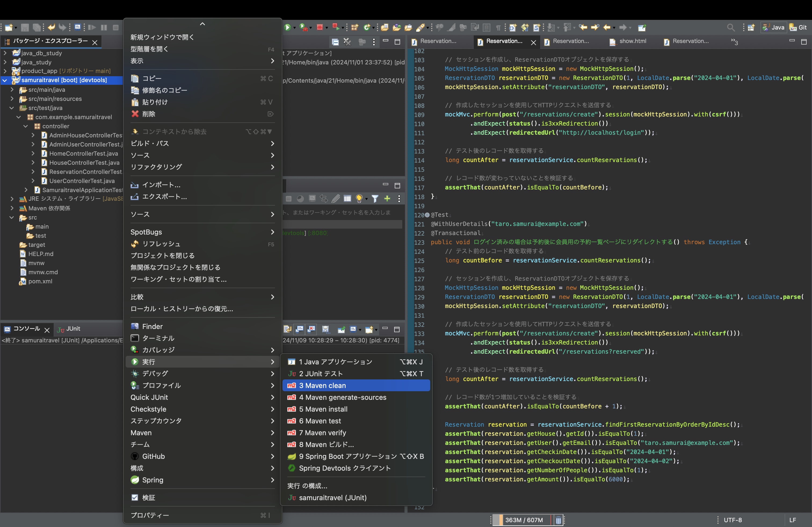The height and width of the screenshot is (527, 812).
Task: Click the green plus icon in task panel
Action: [x=387, y=198]
